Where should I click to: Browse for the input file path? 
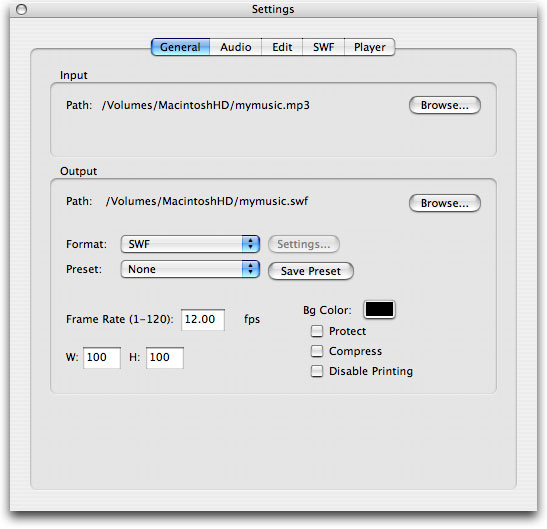click(444, 105)
